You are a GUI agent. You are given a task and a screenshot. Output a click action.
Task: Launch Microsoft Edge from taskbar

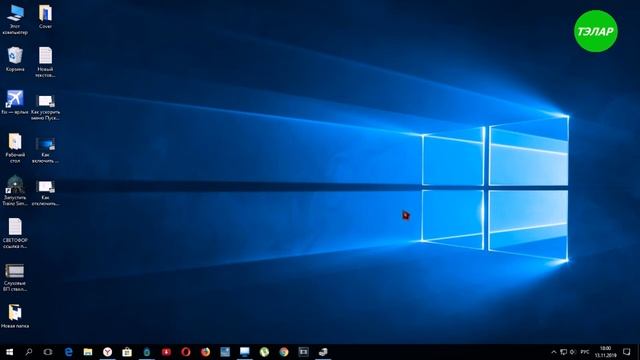(x=69, y=352)
